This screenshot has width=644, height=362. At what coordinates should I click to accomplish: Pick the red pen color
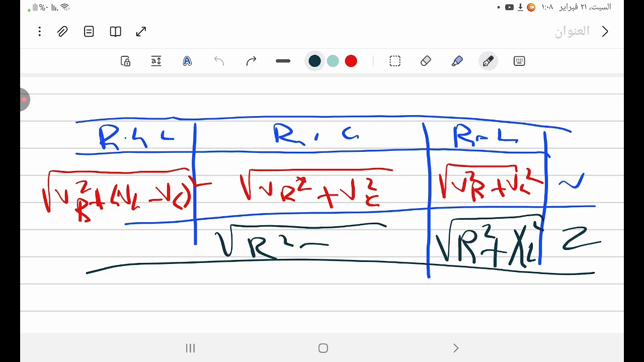351,61
